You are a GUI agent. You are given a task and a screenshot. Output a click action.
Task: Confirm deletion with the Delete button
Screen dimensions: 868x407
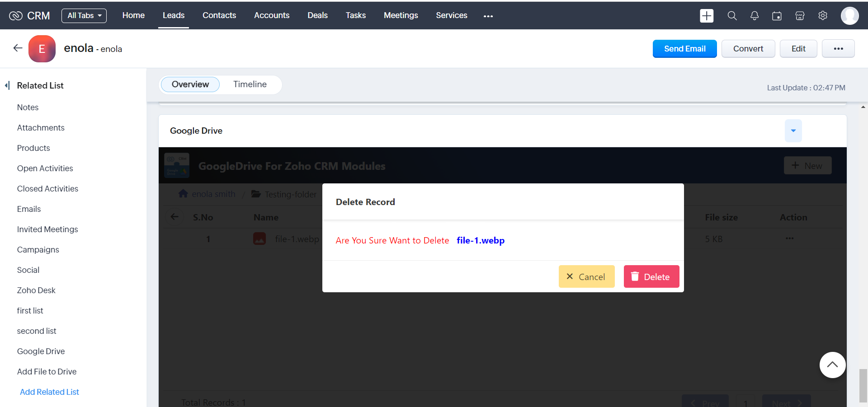click(x=651, y=277)
